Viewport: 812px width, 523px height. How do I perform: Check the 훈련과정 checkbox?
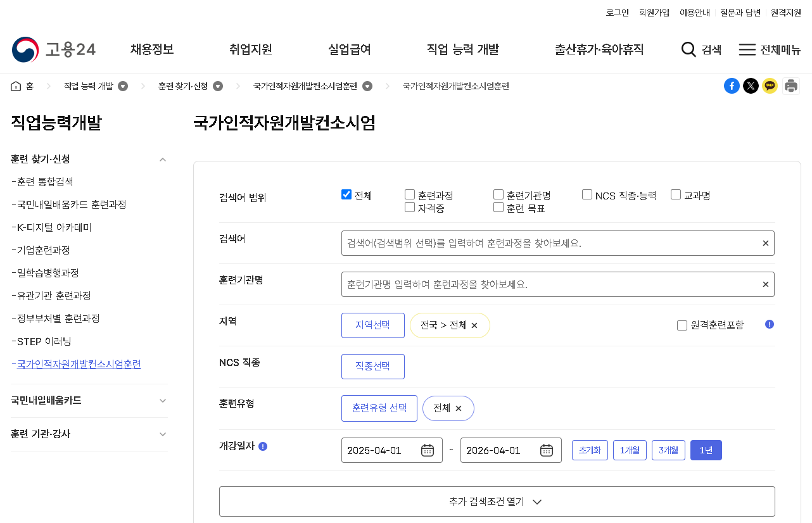point(409,194)
